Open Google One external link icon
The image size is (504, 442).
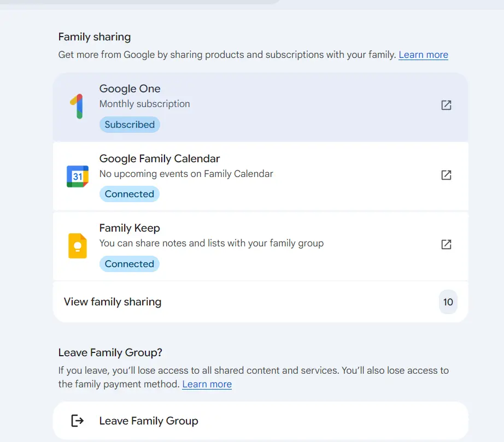[446, 105]
